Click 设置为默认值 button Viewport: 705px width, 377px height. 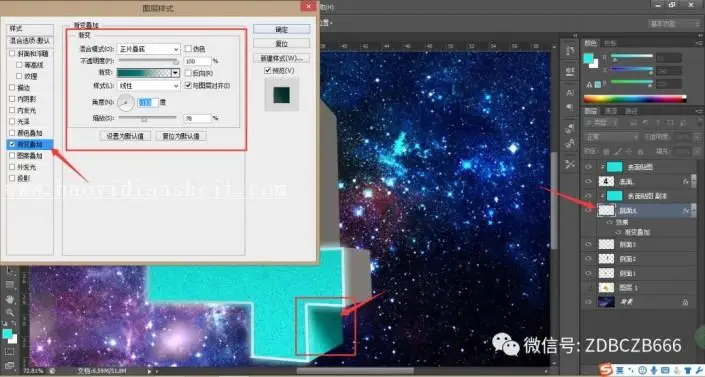coord(125,136)
